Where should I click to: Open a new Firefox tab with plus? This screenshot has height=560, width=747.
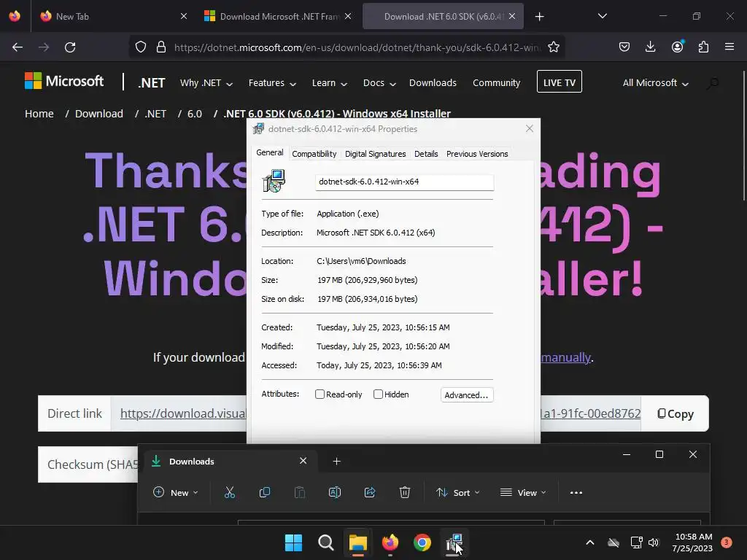(x=539, y=17)
